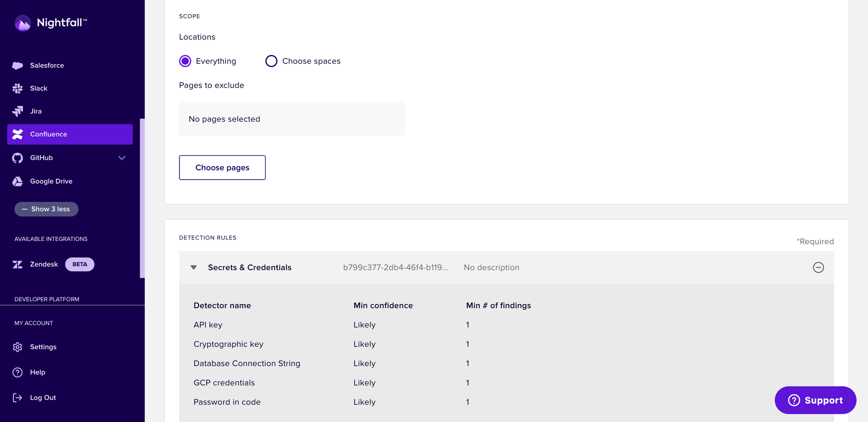The image size is (868, 422).
Task: Click the Google Drive icon
Action: tap(17, 181)
